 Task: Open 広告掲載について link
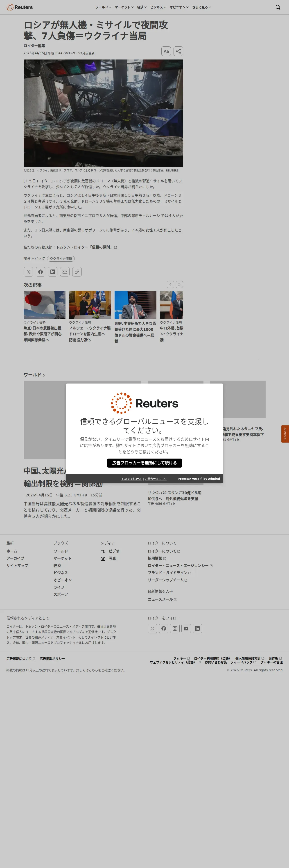21,658
